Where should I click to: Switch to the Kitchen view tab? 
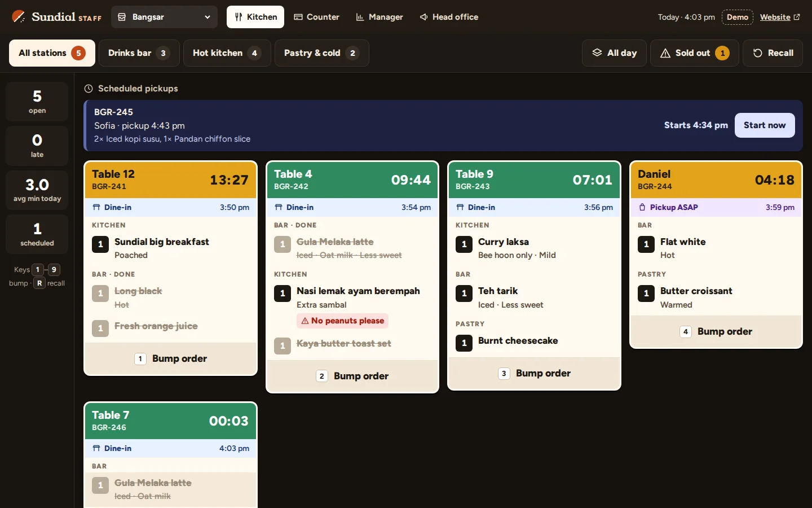255,17
